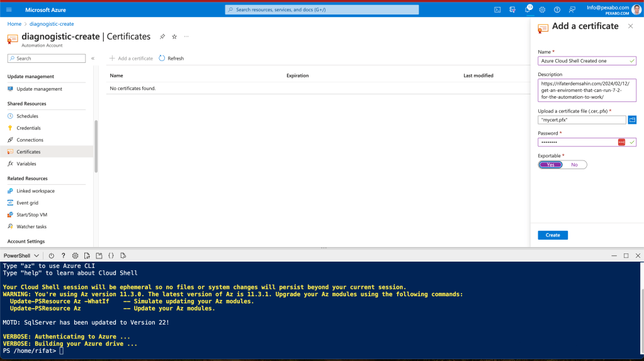This screenshot has width=644, height=361.
Task: Open the notifications bell
Action: pyautogui.click(x=528, y=9)
